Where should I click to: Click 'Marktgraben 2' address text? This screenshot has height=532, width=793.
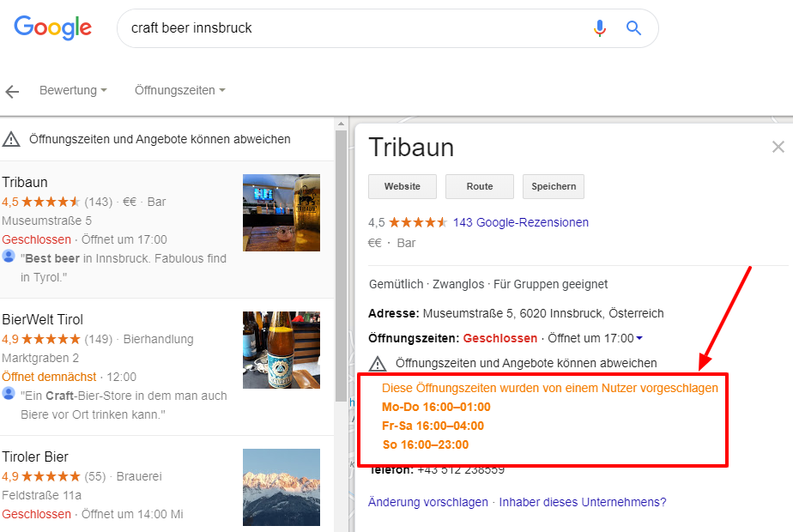40,358
